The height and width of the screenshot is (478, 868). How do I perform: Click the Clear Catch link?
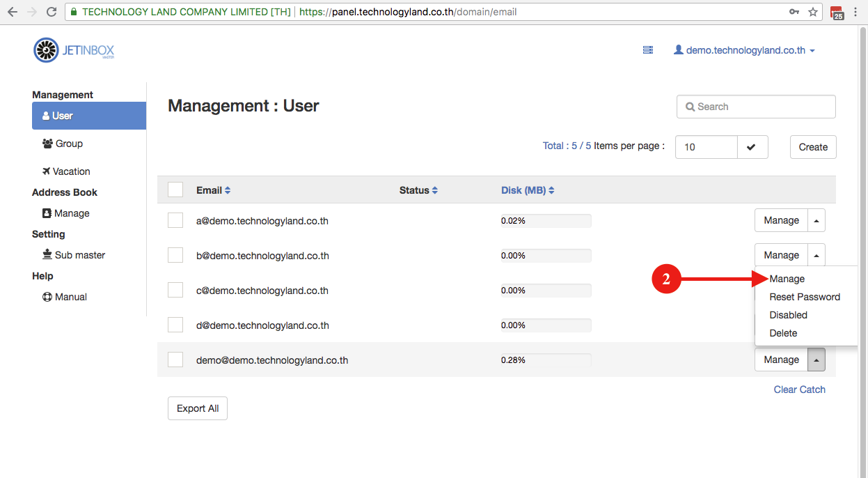(x=800, y=390)
